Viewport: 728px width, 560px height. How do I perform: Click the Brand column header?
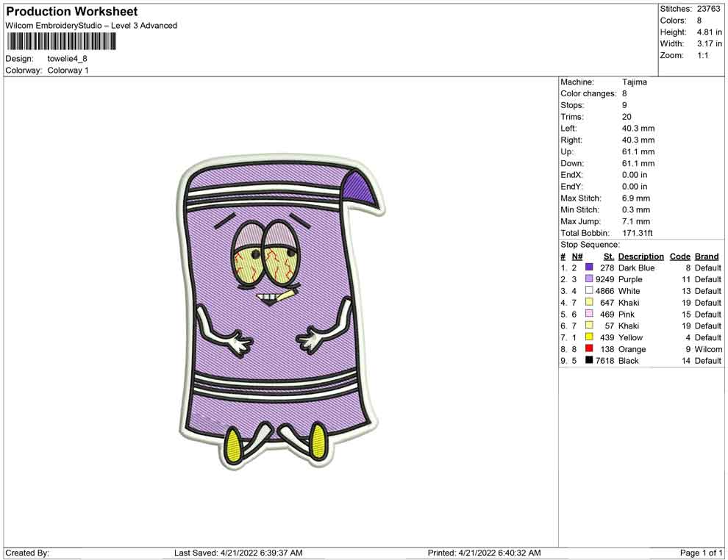(707, 256)
